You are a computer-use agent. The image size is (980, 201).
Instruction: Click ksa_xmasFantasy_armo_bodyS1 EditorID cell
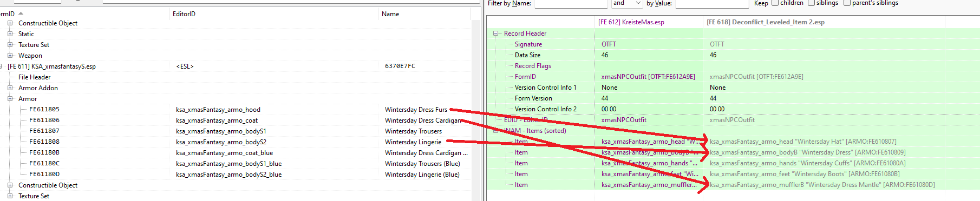(x=221, y=131)
